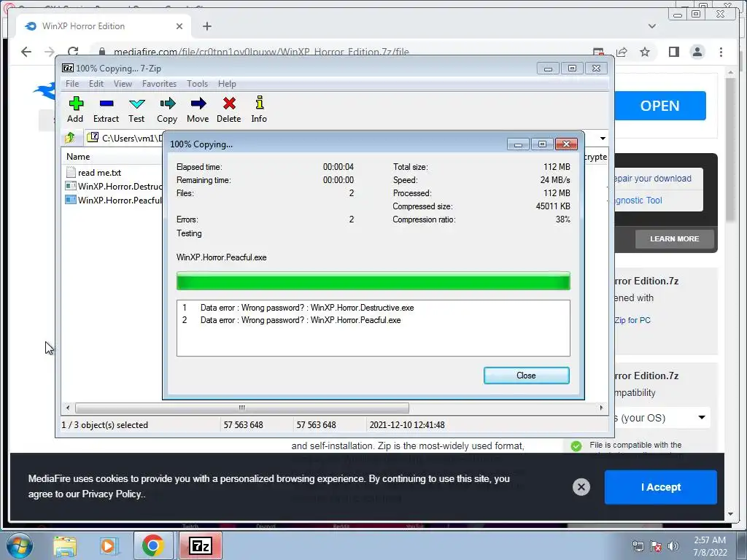Open the operating system dropdown on MediaFire
This screenshot has width=747, height=560.
[662, 418]
